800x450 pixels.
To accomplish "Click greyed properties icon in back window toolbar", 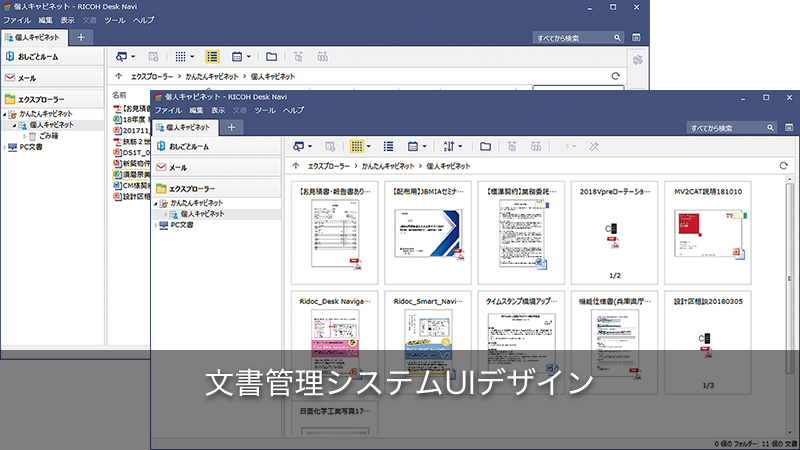I will point(153,57).
